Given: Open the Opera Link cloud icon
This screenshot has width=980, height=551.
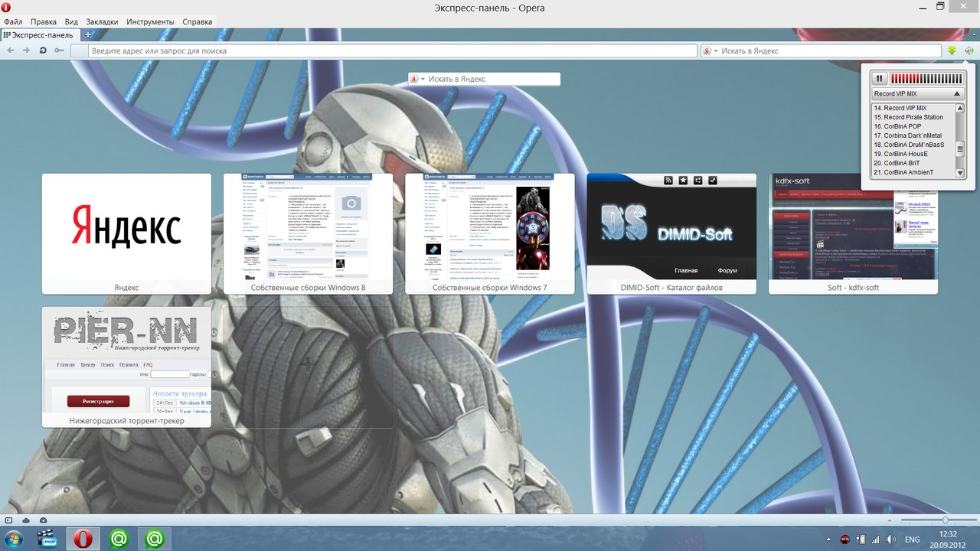Looking at the screenshot, I should pos(26,520).
